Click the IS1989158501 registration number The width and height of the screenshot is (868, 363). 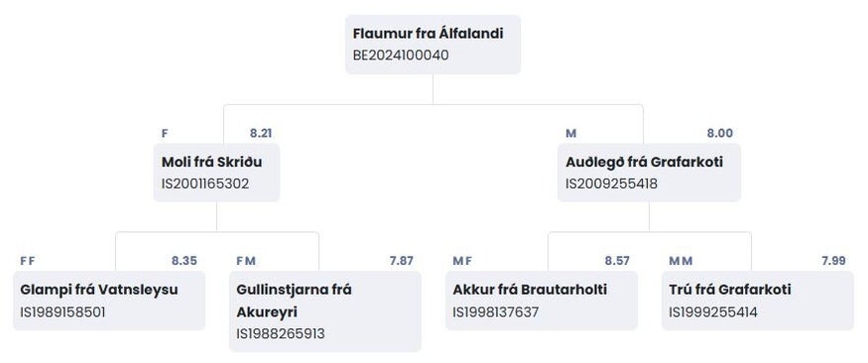coord(62,312)
